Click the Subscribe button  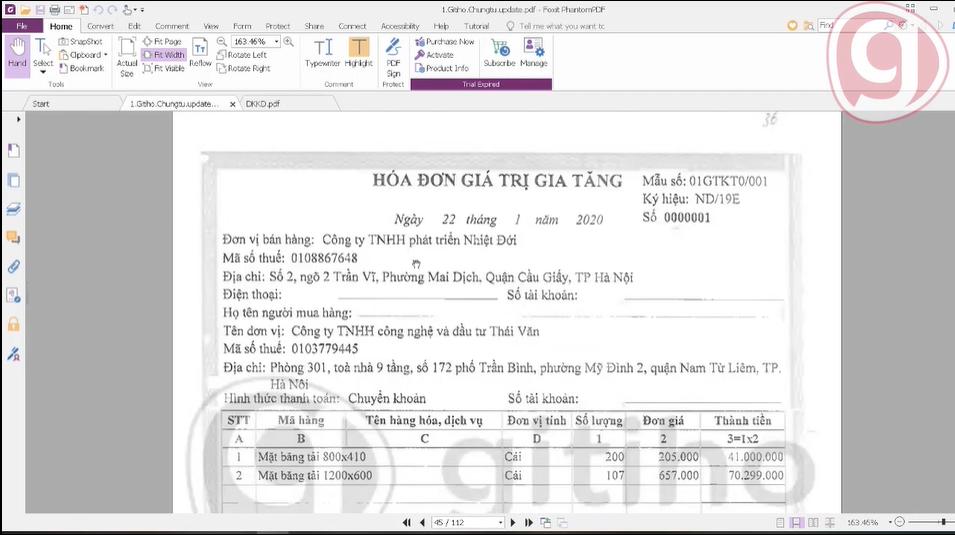point(499,52)
